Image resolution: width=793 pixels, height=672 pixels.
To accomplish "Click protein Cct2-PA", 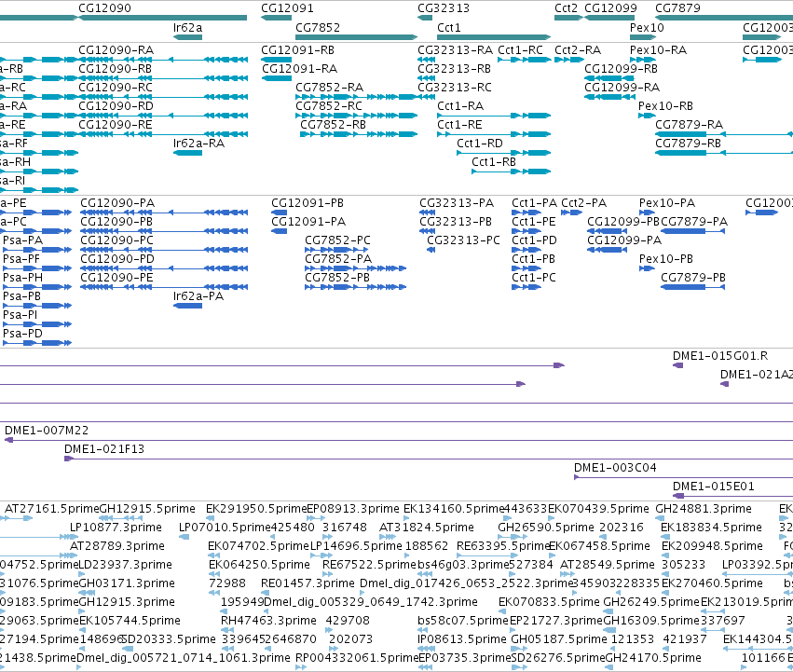I will [x=572, y=213].
